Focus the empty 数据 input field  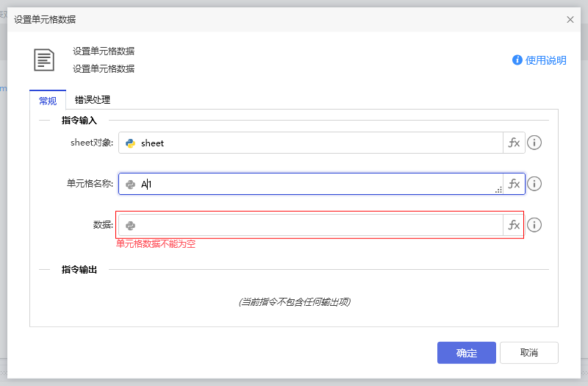(316, 225)
